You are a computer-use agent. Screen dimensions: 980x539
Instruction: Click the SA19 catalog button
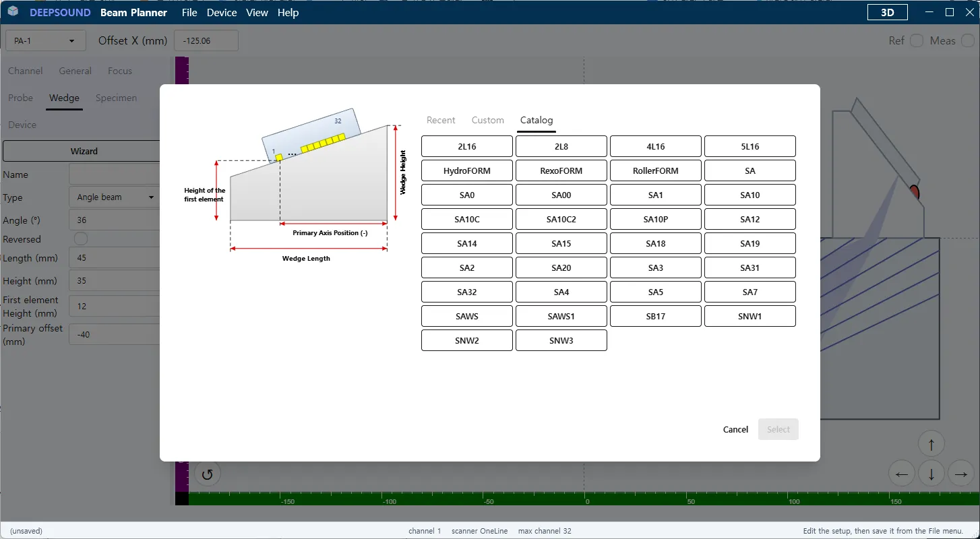coord(750,243)
